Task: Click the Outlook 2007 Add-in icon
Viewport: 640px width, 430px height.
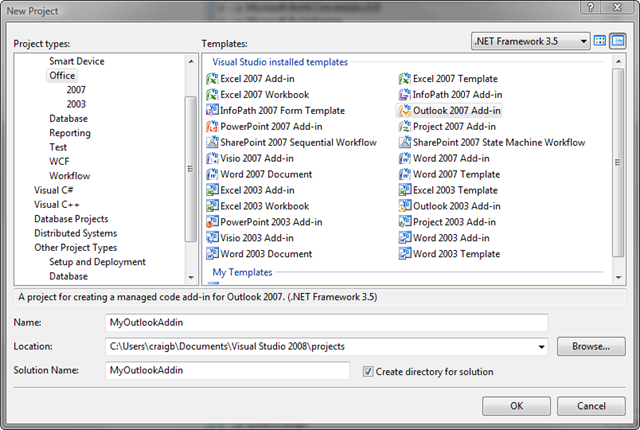Action: pos(405,110)
